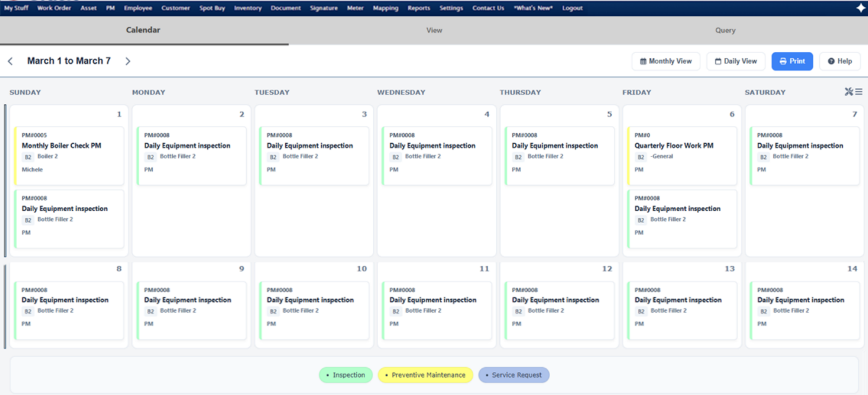This screenshot has width=868, height=395.
Task: Expand the Reports menu
Action: (x=419, y=8)
